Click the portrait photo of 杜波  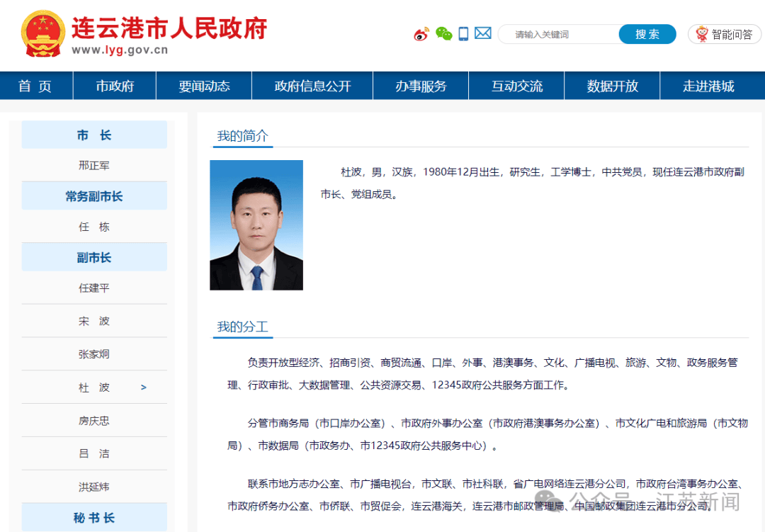click(x=256, y=225)
